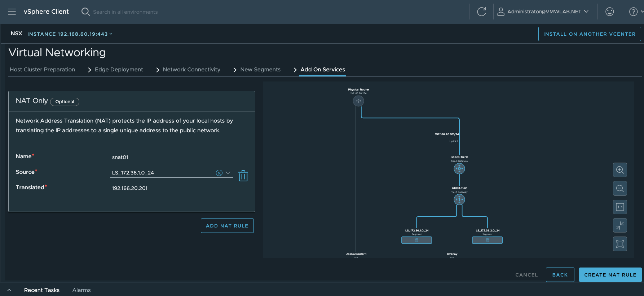Viewport: 644px width, 296px height.
Task: Expand the Source segment dropdown arrow
Action: point(228,173)
